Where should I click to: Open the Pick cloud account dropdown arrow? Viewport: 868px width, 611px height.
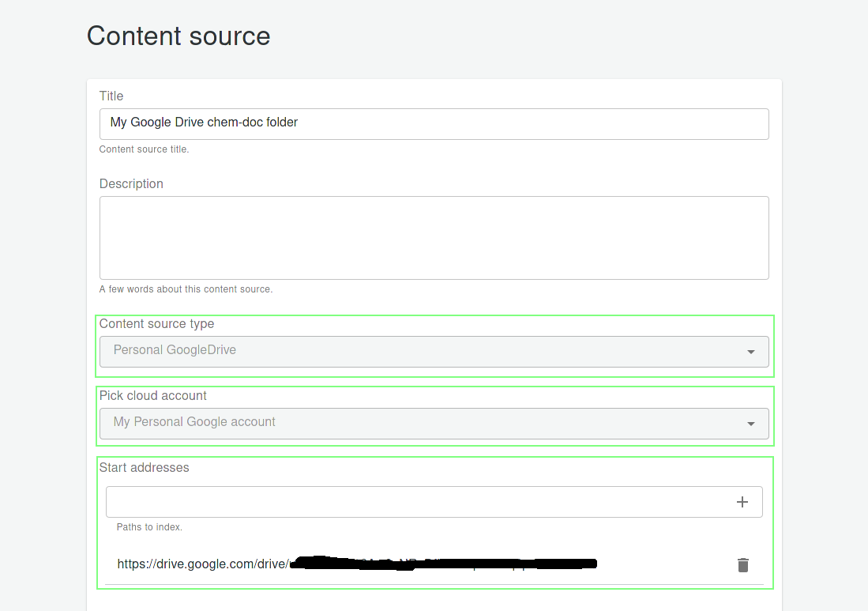point(750,424)
